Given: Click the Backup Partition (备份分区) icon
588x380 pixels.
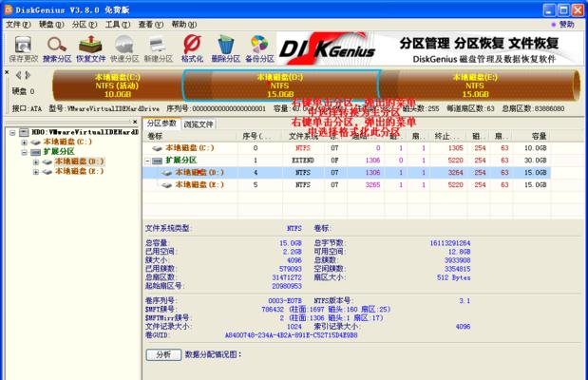Looking at the screenshot, I should point(259,48).
